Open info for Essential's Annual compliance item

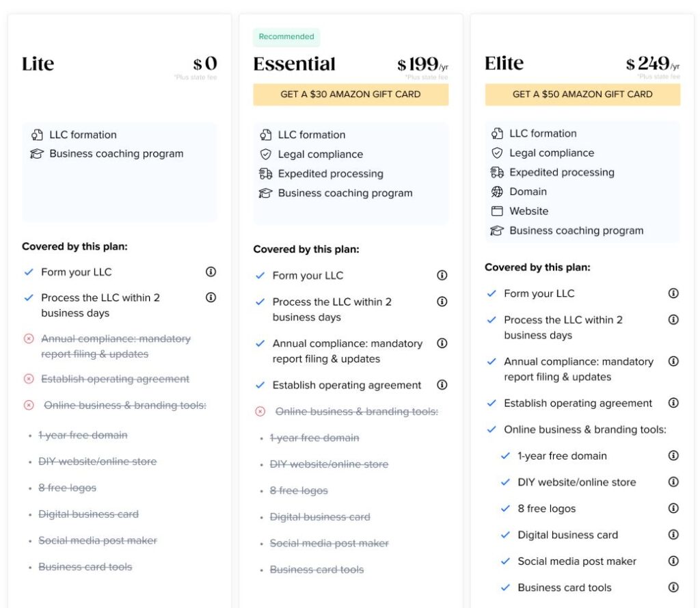click(x=442, y=343)
